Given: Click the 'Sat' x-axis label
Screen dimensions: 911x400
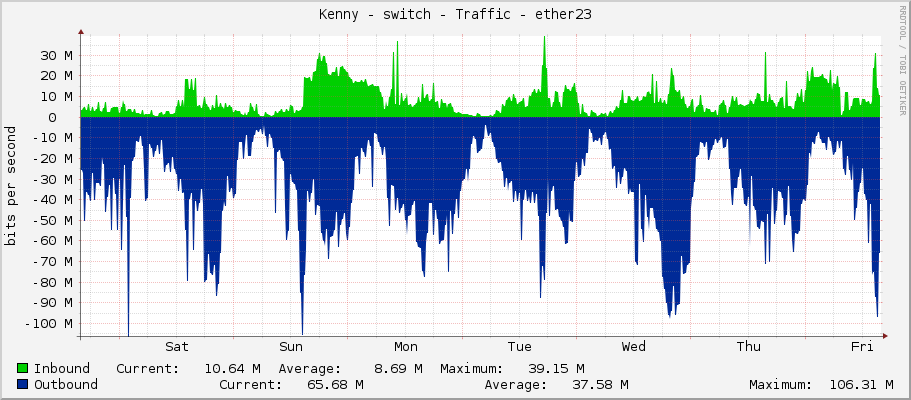Looking at the screenshot, I should click(177, 347).
